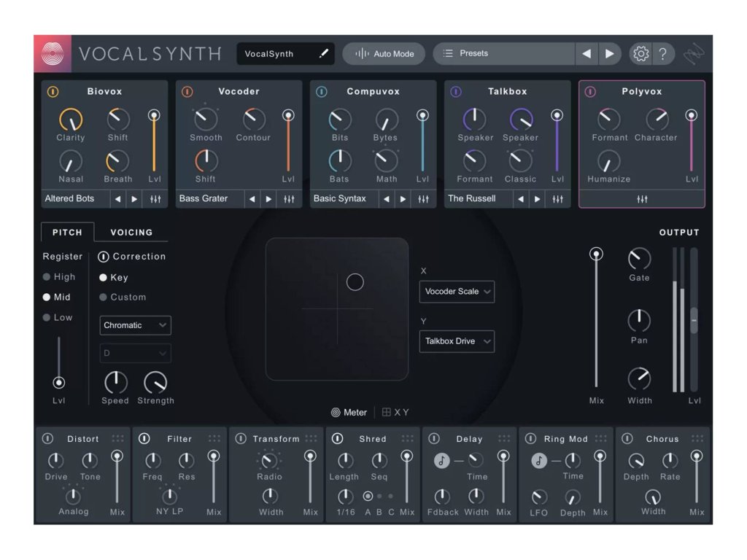This screenshot has height=560, width=747.
Task: Select previous Biovox preset from Altered Bots
Action: click(x=117, y=199)
